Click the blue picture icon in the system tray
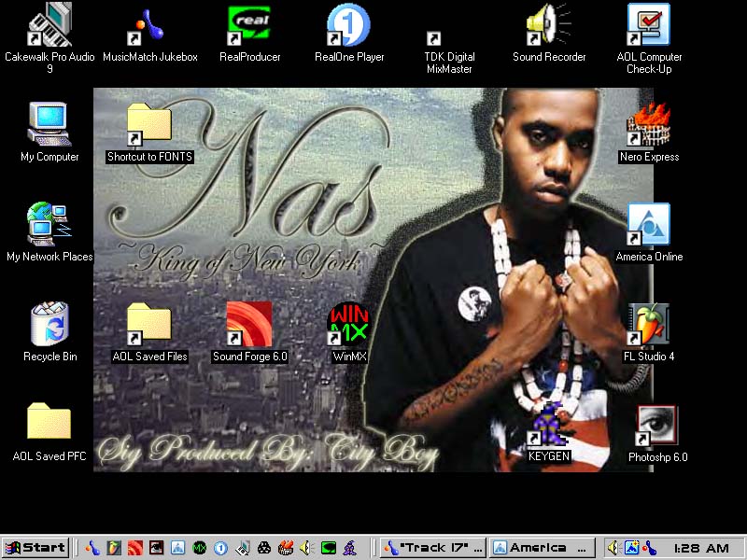The width and height of the screenshot is (747, 560). pyautogui.click(x=631, y=548)
